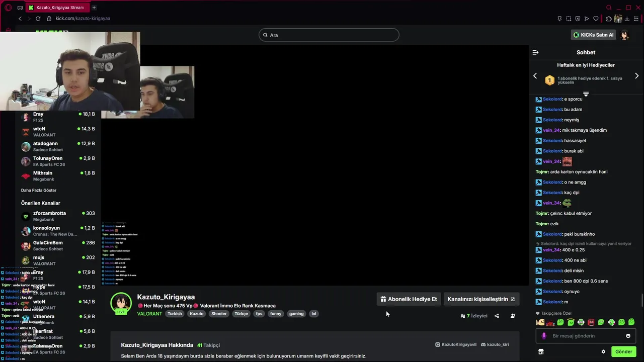Bookmark page with the heart icon

tap(596, 19)
